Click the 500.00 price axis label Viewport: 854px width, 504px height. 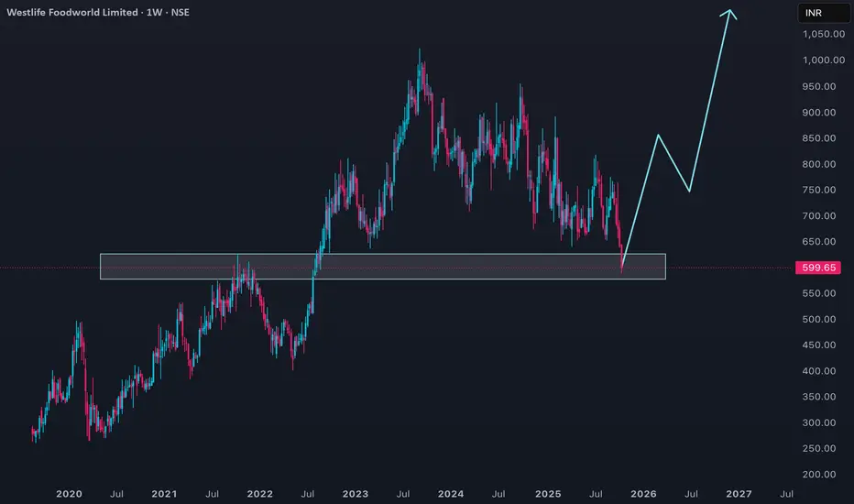click(x=818, y=319)
